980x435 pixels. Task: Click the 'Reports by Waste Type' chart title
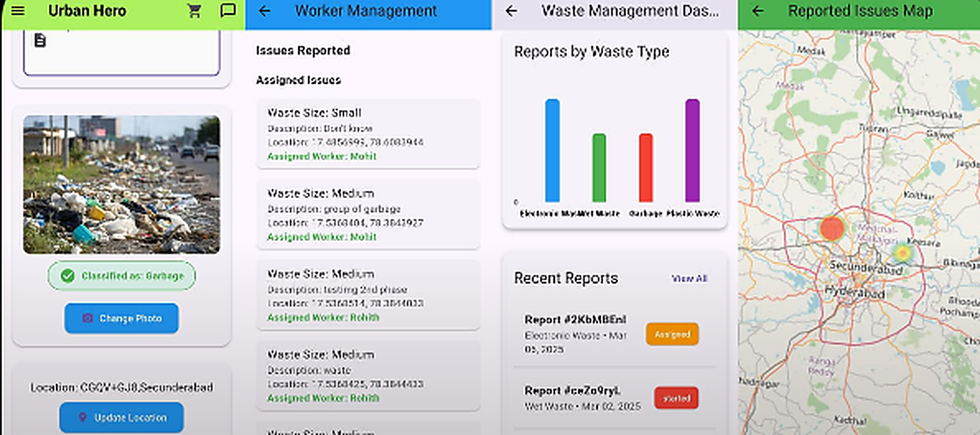pyautogui.click(x=592, y=52)
